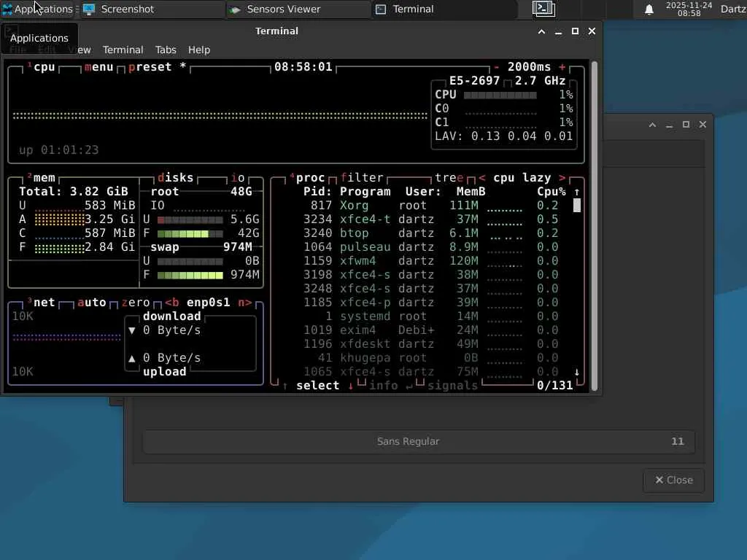Image resolution: width=747 pixels, height=560 pixels.
Task: Toggle process tree view
Action: point(449,178)
